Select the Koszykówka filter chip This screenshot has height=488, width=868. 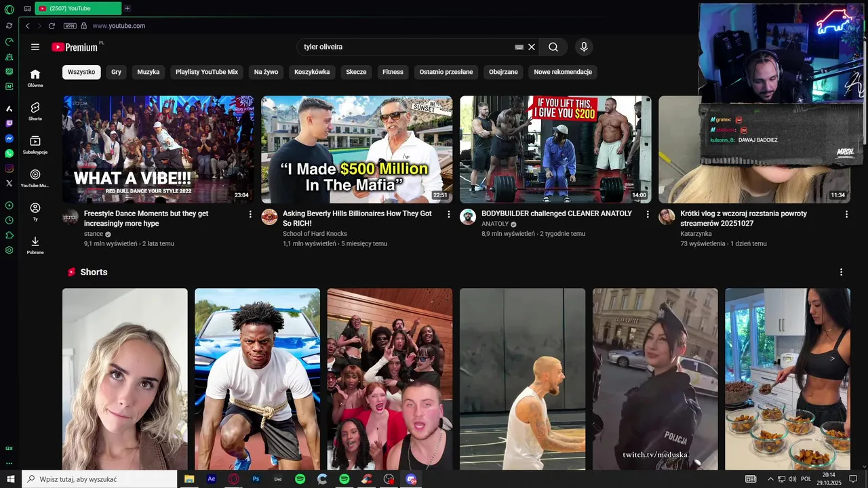click(x=312, y=72)
